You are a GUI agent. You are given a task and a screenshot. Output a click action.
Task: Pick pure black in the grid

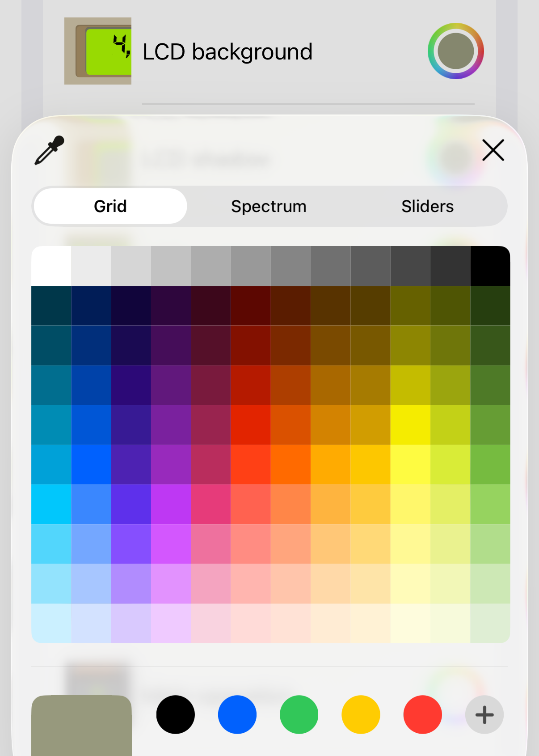[x=490, y=266]
